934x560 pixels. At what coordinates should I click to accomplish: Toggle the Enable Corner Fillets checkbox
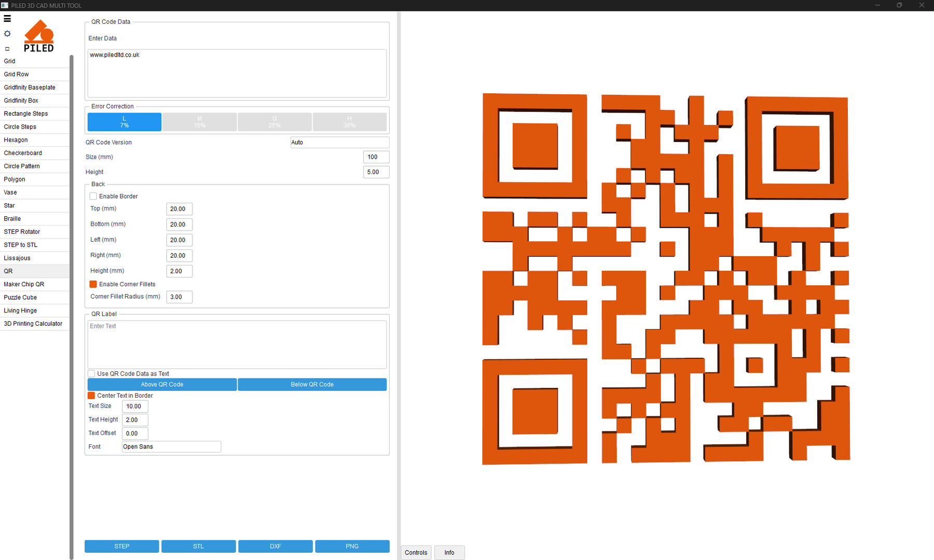(x=93, y=284)
